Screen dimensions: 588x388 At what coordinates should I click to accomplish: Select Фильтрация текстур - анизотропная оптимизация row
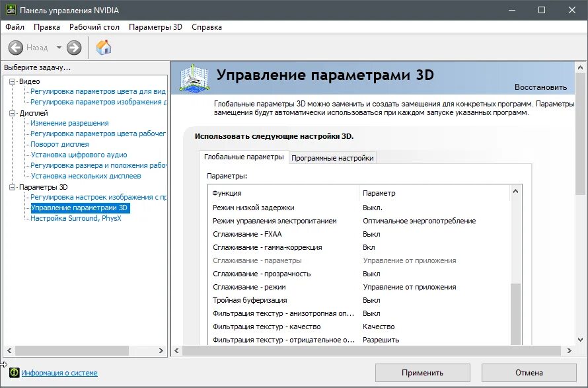point(359,313)
